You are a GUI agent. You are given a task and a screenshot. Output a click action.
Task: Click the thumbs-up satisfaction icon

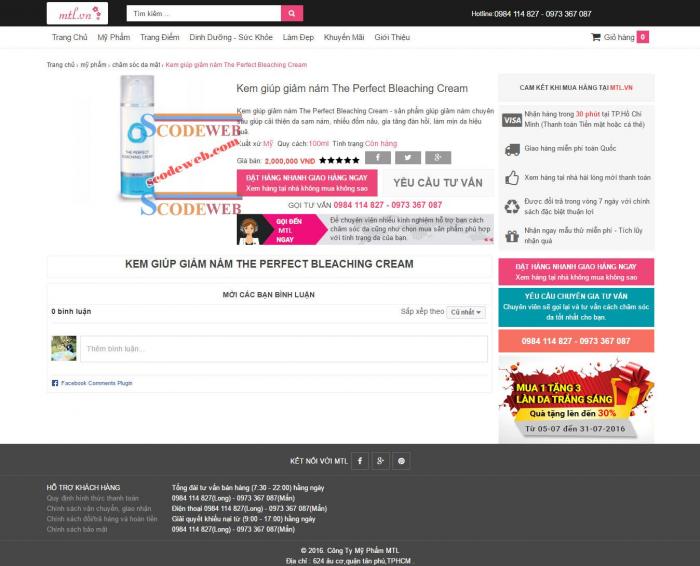[x=512, y=178]
